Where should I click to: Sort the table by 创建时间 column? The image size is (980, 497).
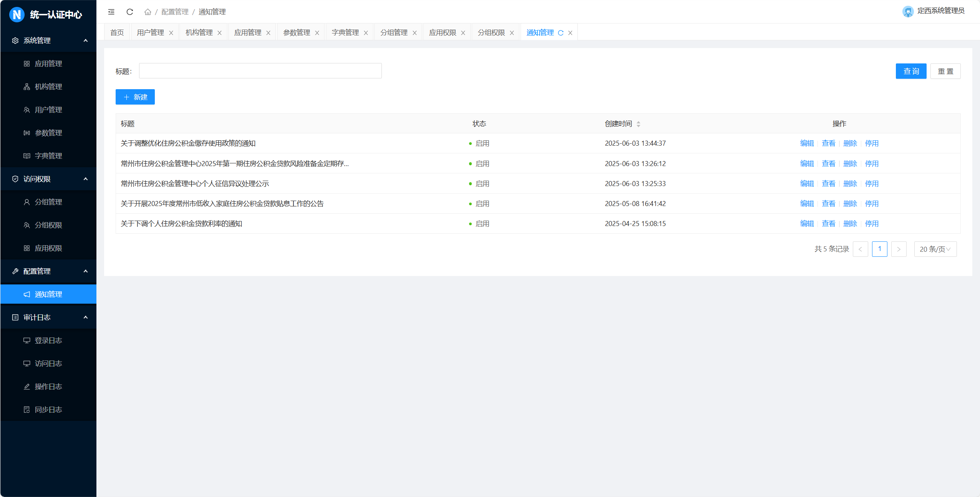point(638,124)
